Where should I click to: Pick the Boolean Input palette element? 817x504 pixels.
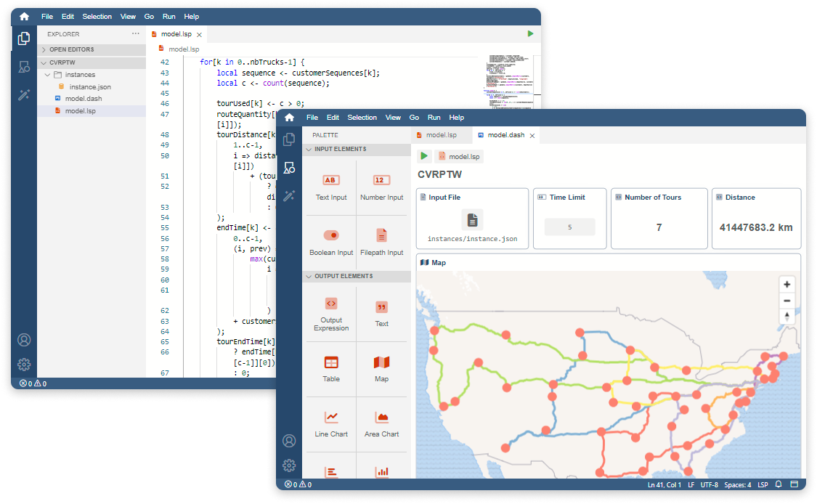331,242
